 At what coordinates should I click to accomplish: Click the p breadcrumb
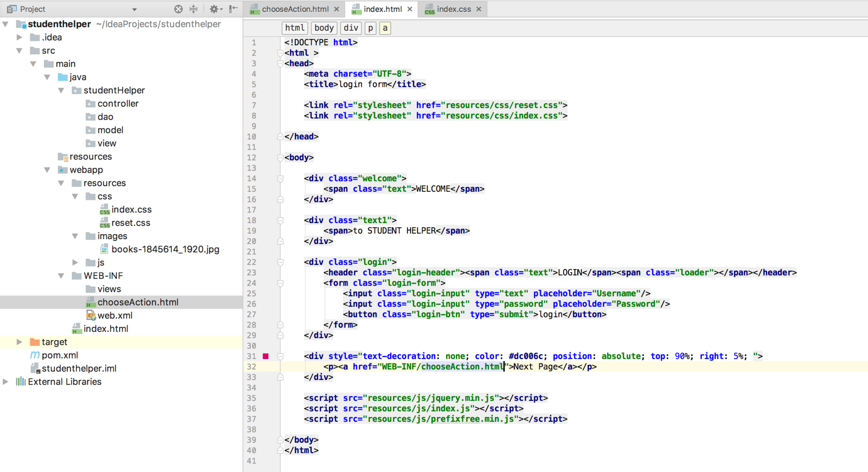[x=371, y=28]
